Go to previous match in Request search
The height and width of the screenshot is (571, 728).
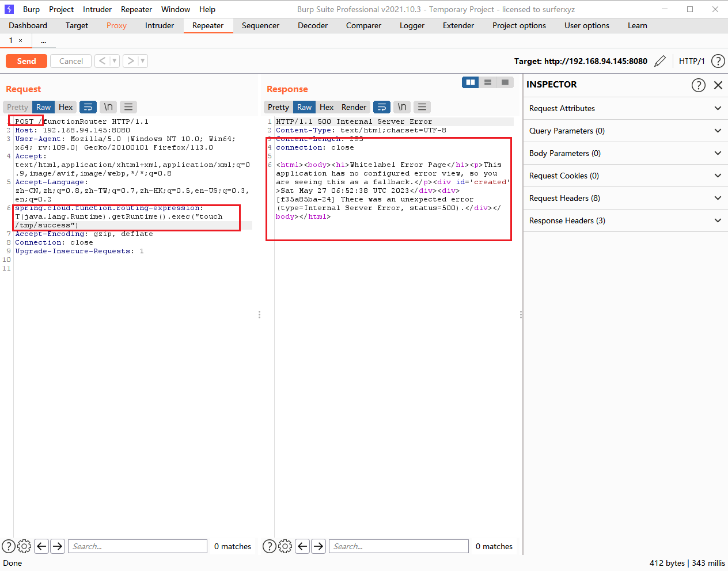pyautogui.click(x=41, y=546)
